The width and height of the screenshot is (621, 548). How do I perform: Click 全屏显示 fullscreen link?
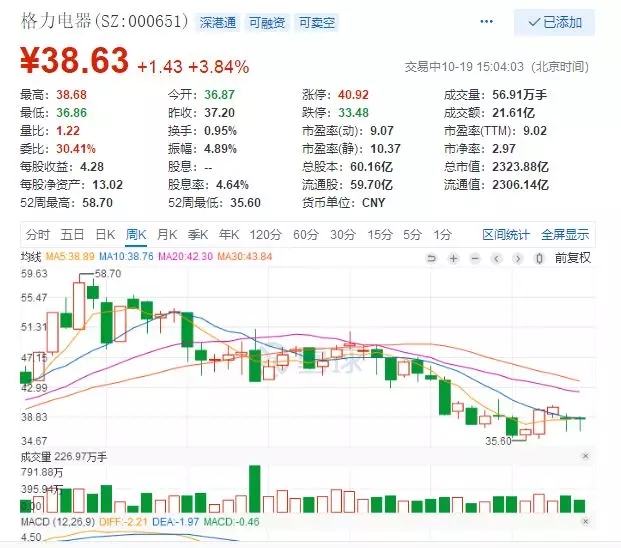point(565,234)
